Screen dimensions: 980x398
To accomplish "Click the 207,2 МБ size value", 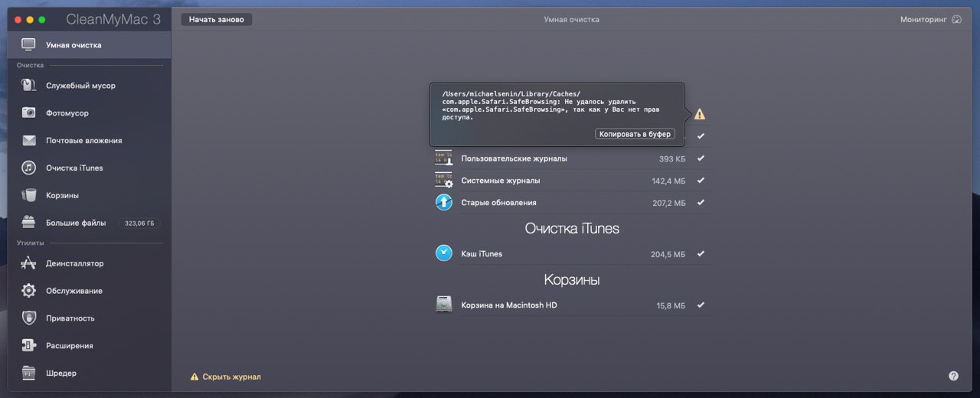I will point(668,204).
